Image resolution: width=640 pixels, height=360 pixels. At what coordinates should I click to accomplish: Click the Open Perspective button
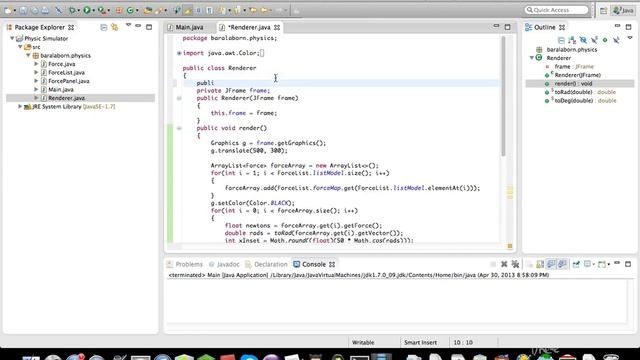pyautogui.click(x=603, y=11)
